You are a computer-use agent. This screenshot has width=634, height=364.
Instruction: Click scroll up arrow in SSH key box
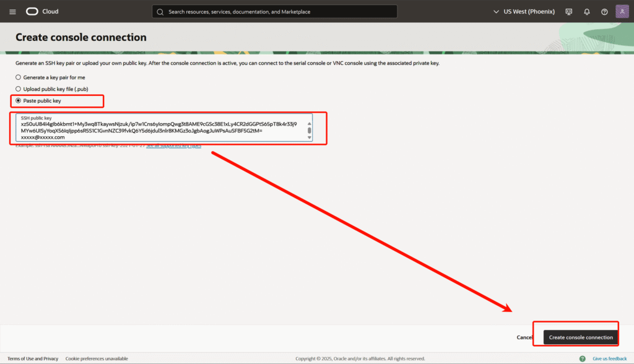click(x=310, y=123)
